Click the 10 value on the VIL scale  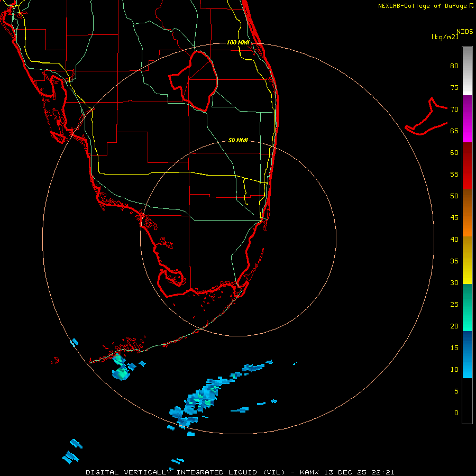tap(454, 370)
